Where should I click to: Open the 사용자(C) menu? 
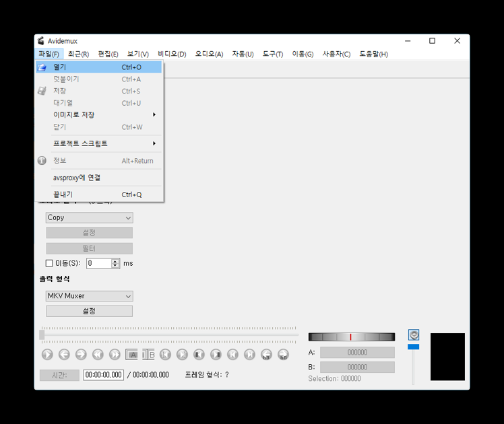(x=336, y=54)
